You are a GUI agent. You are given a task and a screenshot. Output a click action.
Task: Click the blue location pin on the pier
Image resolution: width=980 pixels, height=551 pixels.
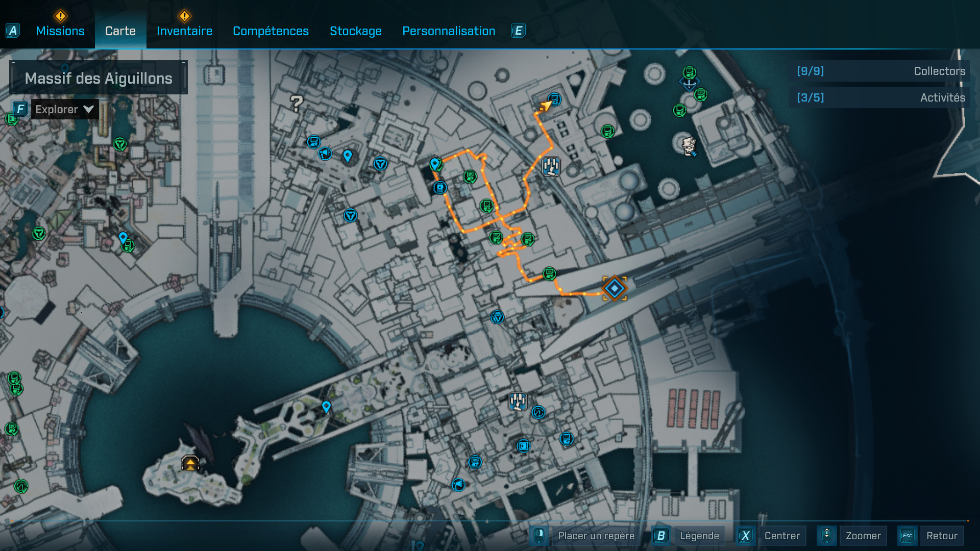pos(326,407)
